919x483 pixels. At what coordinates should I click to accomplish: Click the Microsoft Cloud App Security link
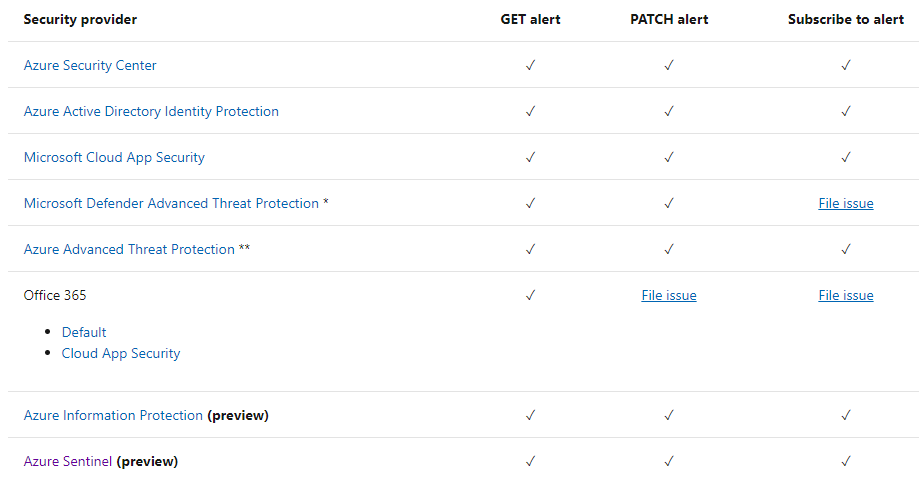pyautogui.click(x=114, y=157)
